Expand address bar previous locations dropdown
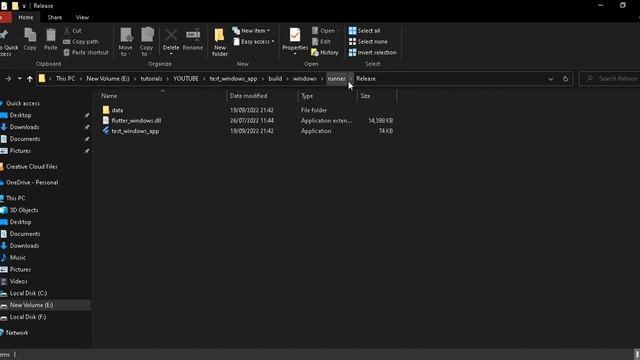This screenshot has height=360, width=640. click(x=551, y=79)
